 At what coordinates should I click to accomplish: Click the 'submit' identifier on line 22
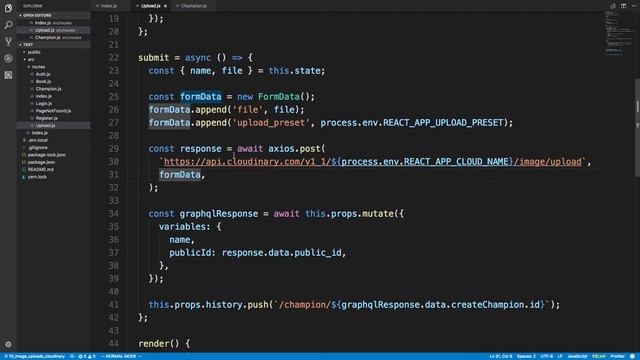coord(153,58)
